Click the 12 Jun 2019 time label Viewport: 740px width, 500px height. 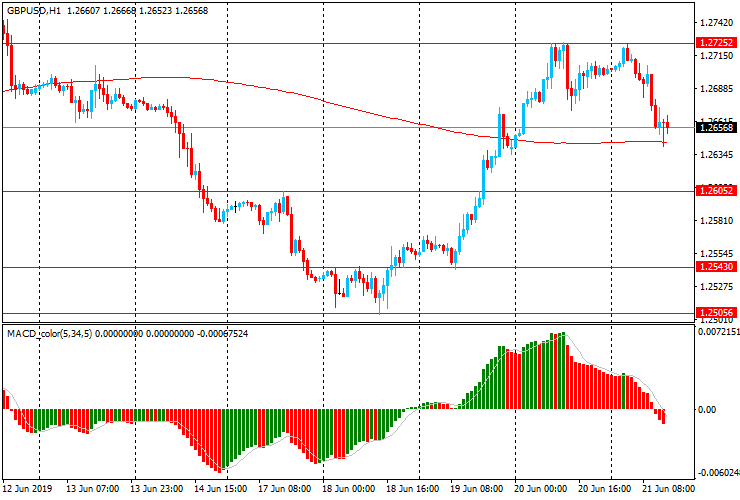coord(27,488)
